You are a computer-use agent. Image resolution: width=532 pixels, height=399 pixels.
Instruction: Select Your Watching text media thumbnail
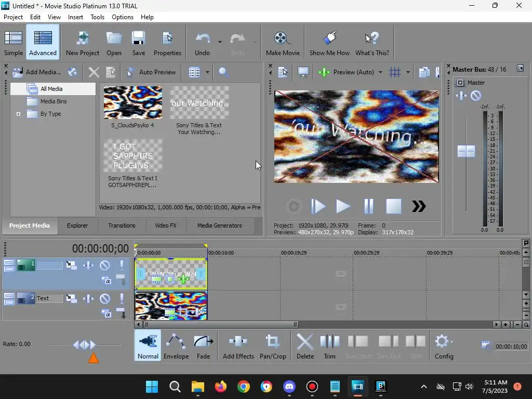199,102
